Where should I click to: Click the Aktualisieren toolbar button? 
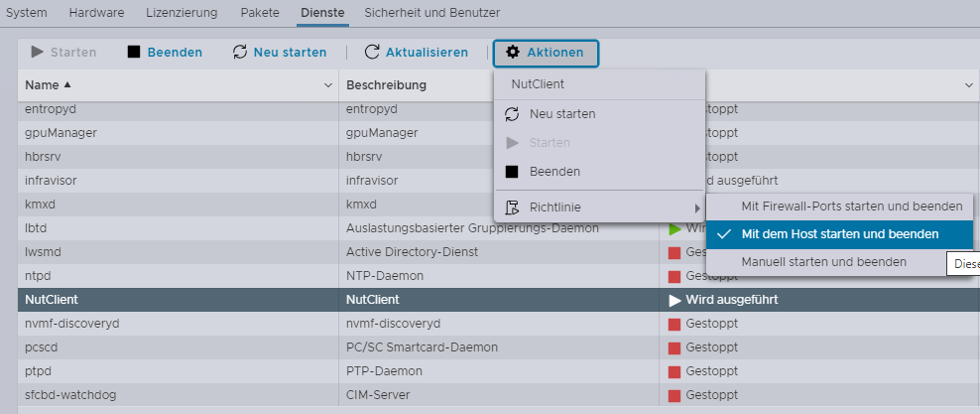point(417,53)
